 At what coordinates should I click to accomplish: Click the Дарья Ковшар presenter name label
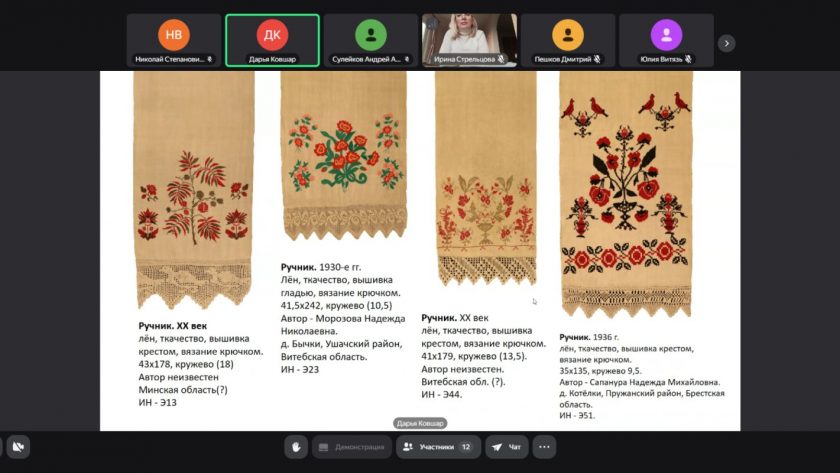(x=419, y=423)
